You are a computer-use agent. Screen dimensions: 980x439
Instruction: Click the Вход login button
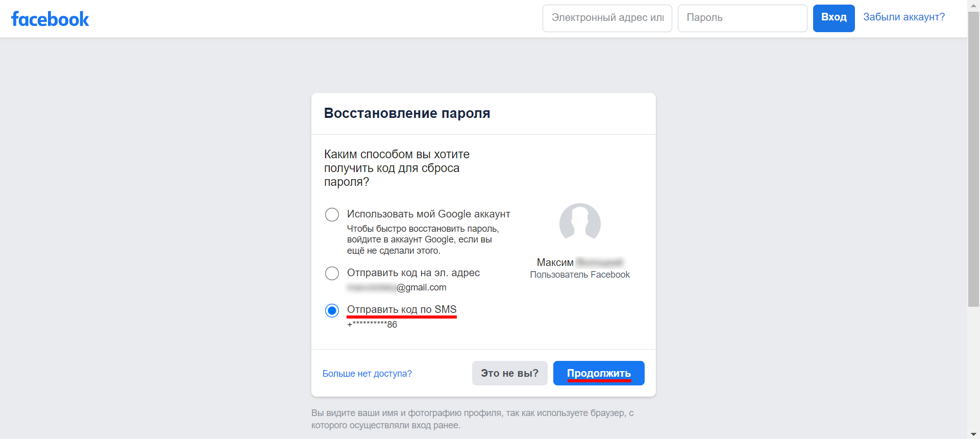point(834,18)
